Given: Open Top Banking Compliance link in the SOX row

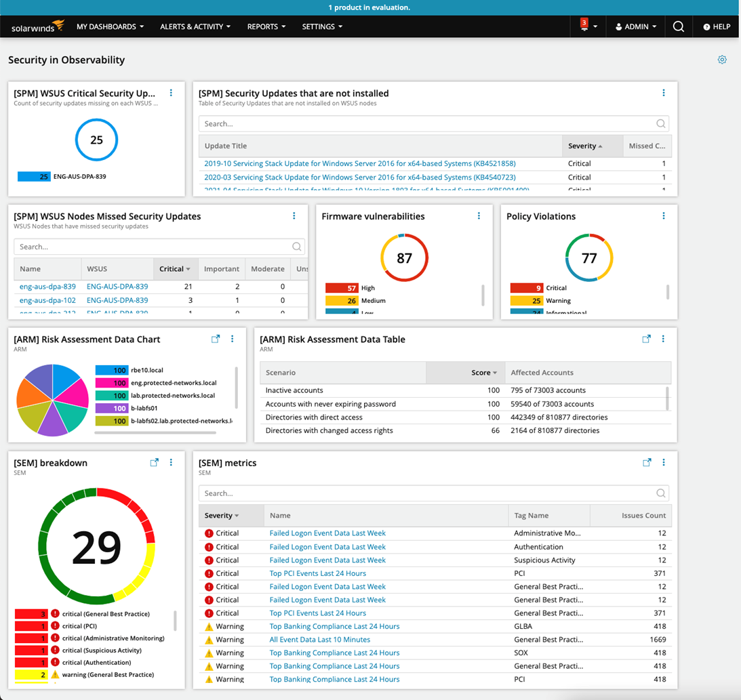Looking at the screenshot, I should 334,653.
